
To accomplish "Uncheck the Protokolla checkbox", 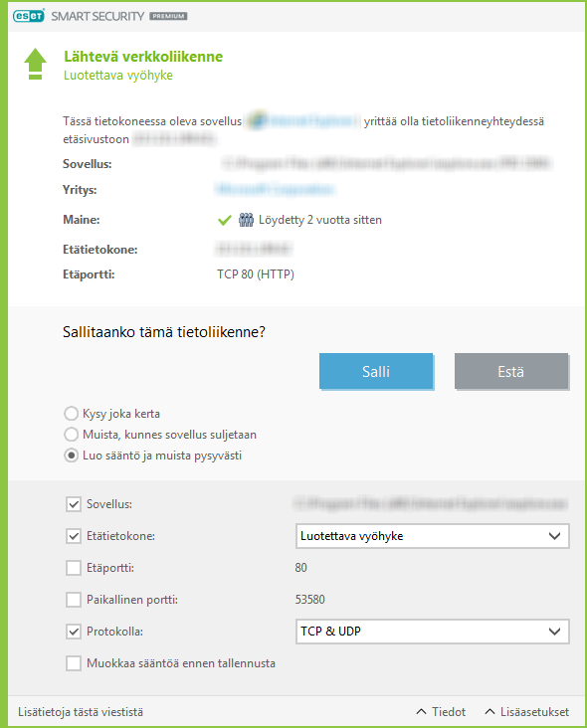I will pos(74,631).
